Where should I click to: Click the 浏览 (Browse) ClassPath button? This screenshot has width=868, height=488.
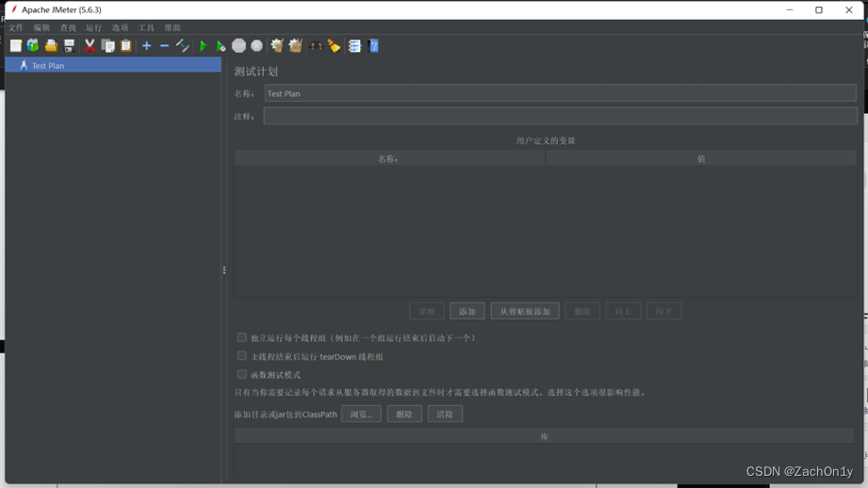click(x=361, y=415)
